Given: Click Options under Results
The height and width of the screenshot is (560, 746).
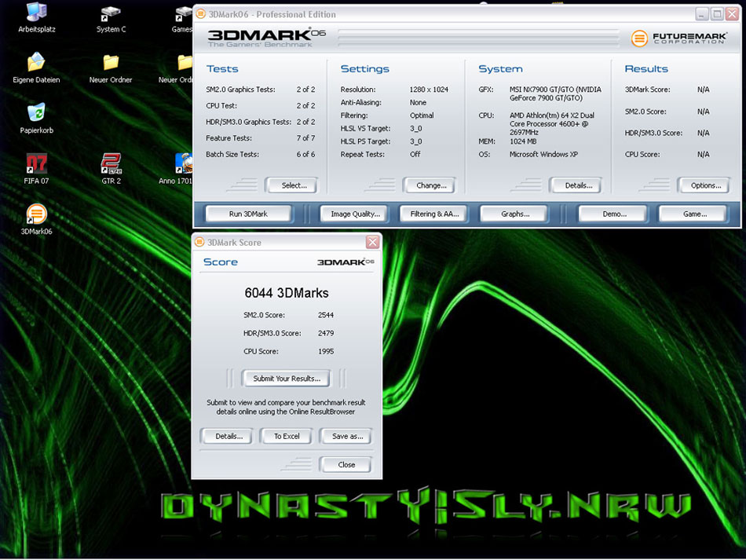Looking at the screenshot, I should (706, 185).
